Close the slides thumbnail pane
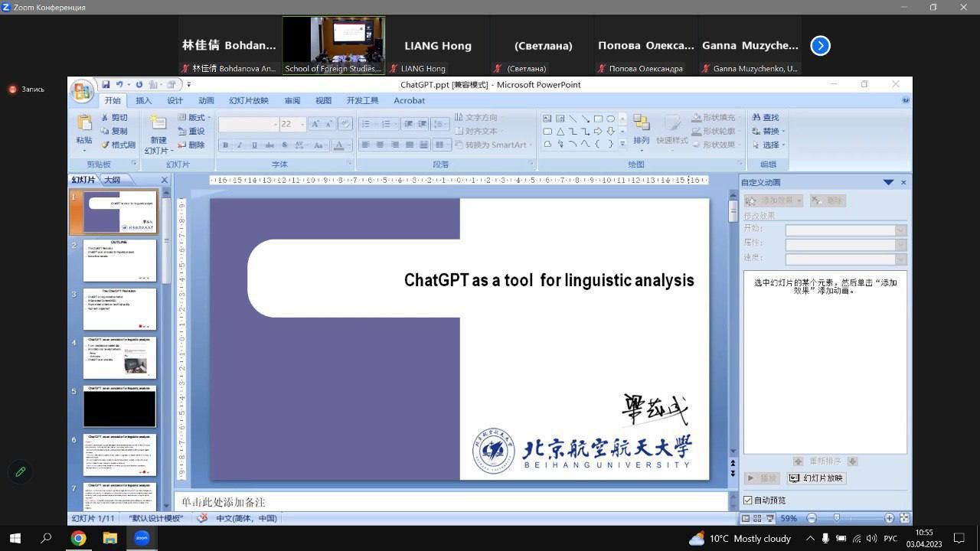 (164, 180)
